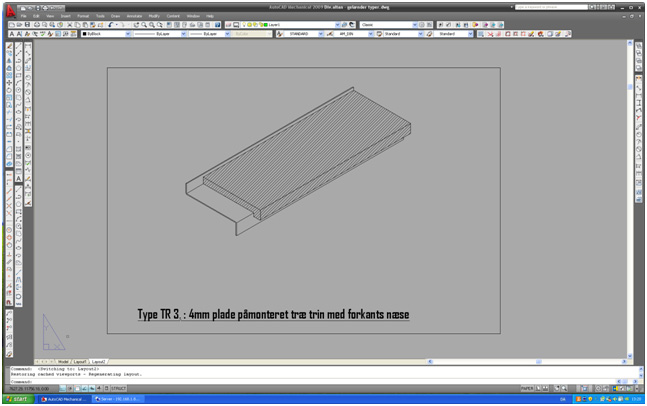Open the Modify menu
The image size is (647, 406).
click(x=154, y=16)
